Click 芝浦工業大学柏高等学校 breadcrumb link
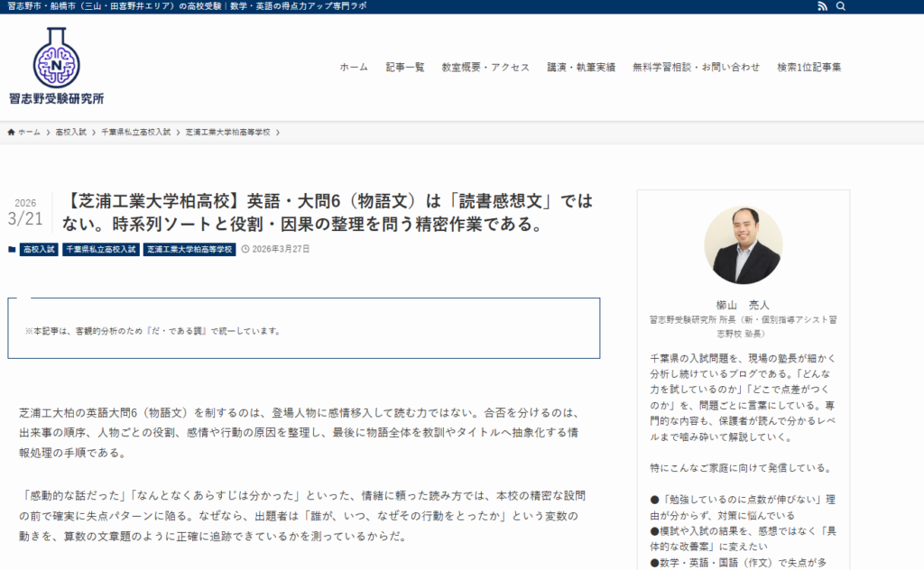The height and width of the screenshot is (570, 924). pyautogui.click(x=227, y=132)
